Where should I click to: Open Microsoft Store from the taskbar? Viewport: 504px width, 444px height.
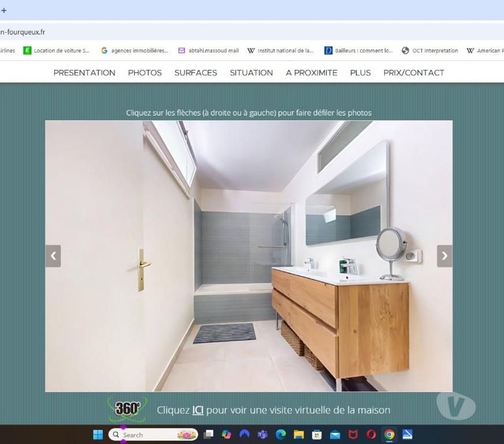[317, 435]
